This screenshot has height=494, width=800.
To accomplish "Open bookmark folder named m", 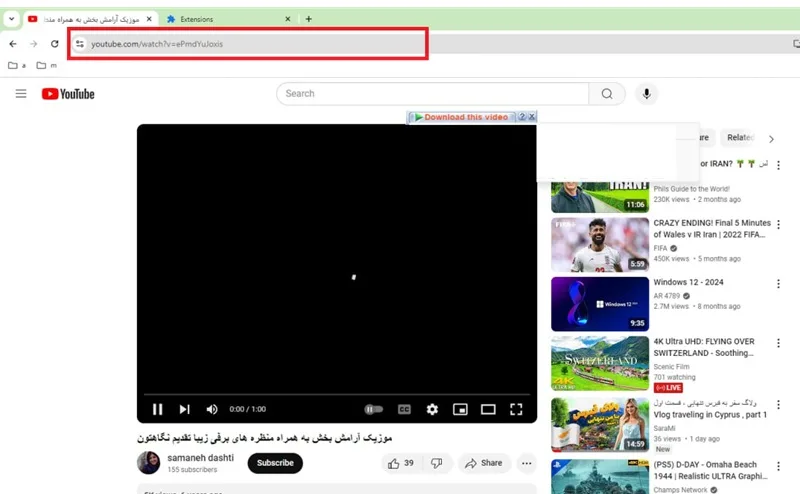I will coord(46,65).
